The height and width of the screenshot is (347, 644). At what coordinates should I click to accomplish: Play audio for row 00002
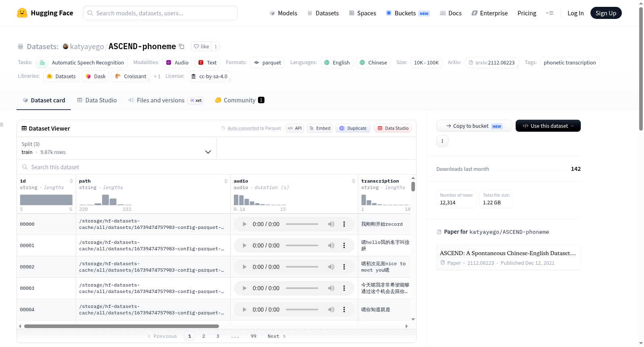(x=244, y=267)
